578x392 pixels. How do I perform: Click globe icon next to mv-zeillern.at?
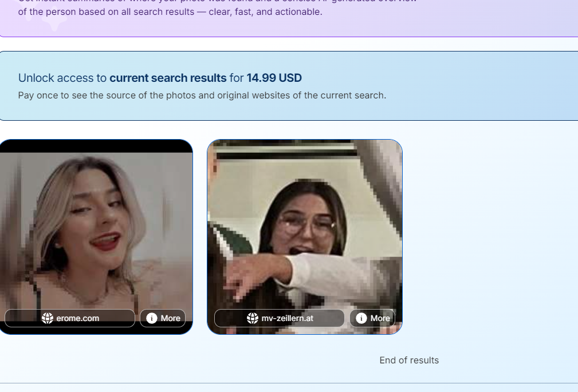pyautogui.click(x=253, y=318)
